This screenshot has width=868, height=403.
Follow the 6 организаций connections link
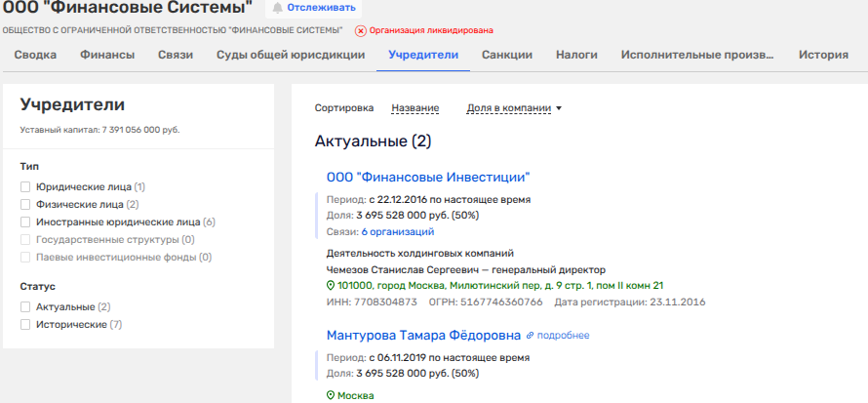click(x=397, y=232)
